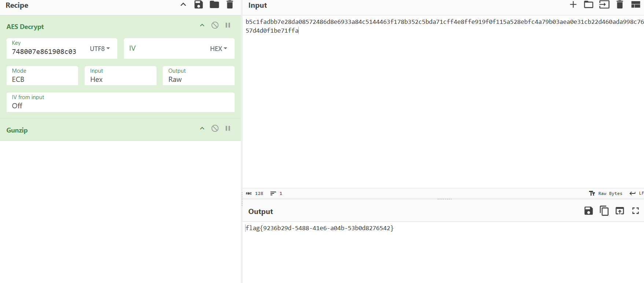The image size is (644, 283).
Task: Click the Input pane heading
Action: click(x=258, y=5)
